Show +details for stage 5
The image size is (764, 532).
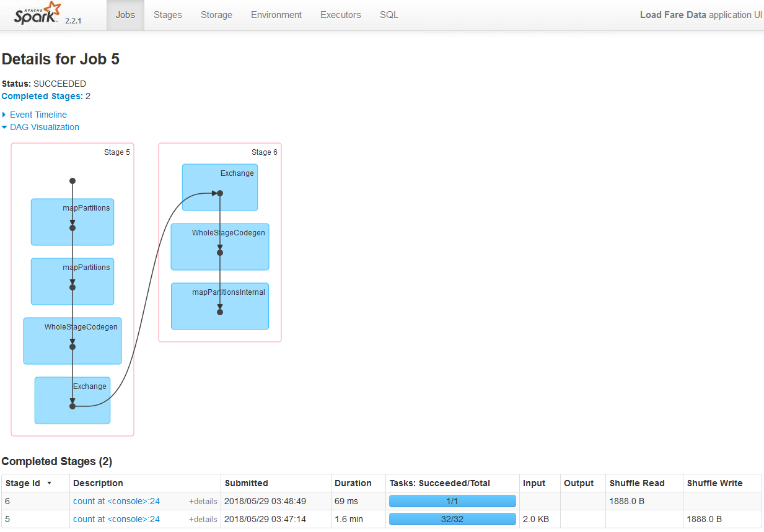pyautogui.click(x=203, y=519)
